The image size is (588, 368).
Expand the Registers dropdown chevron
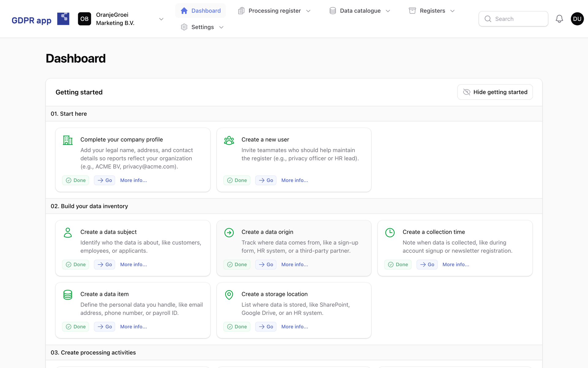[452, 11]
